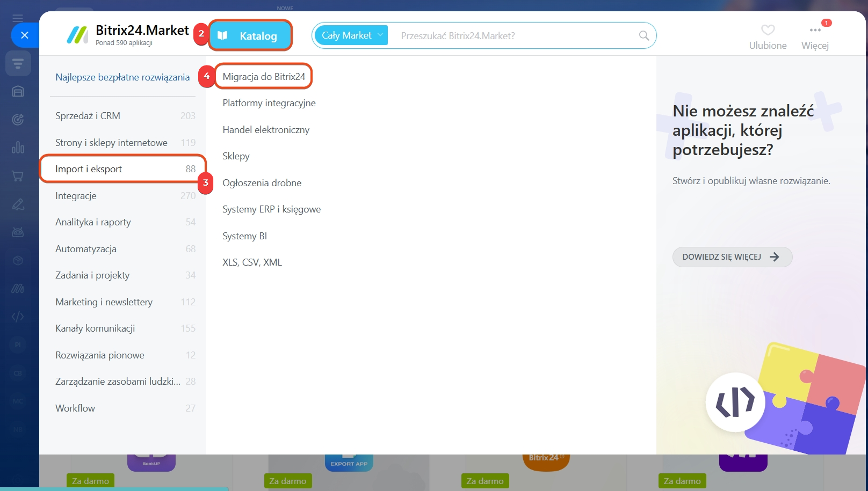Open Systemy ERP i księgowe subcategory
Screen dimensions: 868x491
point(272,209)
